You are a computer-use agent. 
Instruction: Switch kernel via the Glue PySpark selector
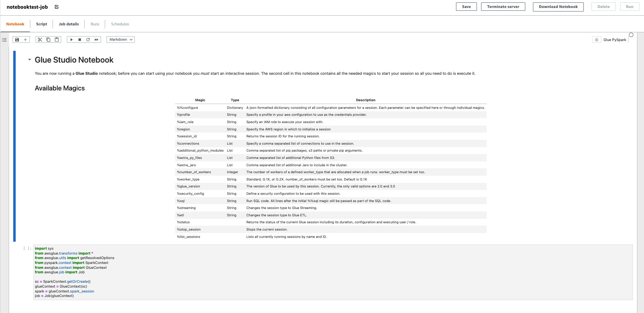tap(615, 39)
